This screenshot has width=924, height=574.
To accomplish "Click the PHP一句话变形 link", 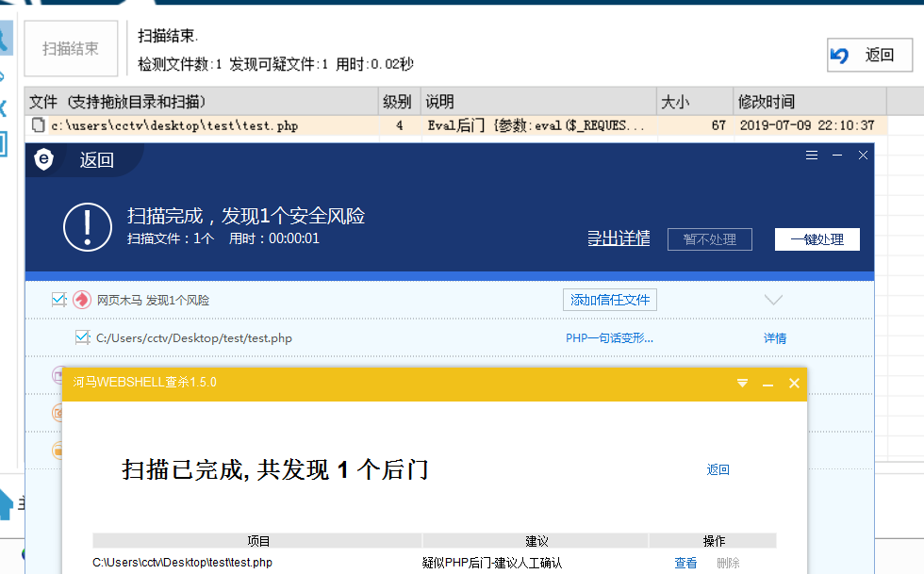I will (x=609, y=338).
